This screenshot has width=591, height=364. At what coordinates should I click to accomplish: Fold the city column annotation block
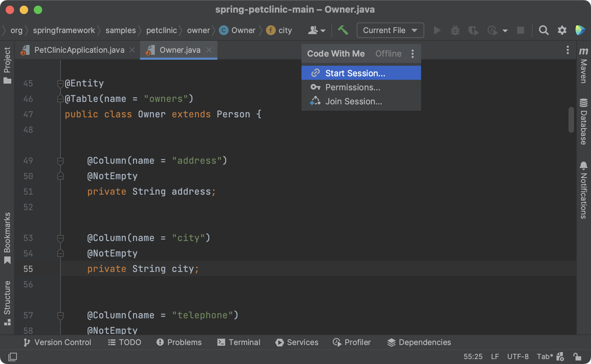(60, 239)
